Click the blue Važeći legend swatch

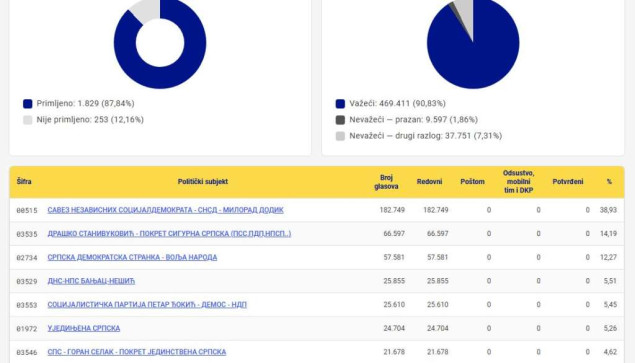pos(340,104)
